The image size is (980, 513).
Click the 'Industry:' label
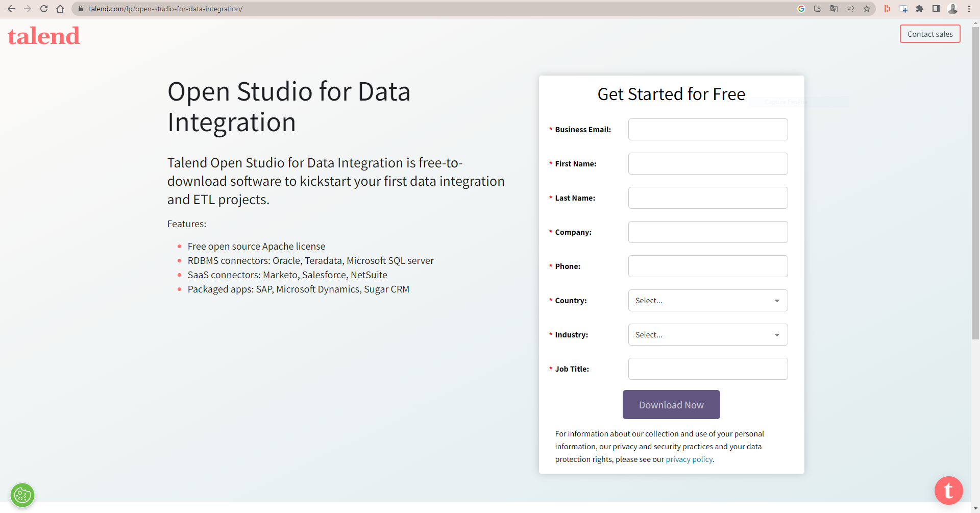tap(571, 335)
